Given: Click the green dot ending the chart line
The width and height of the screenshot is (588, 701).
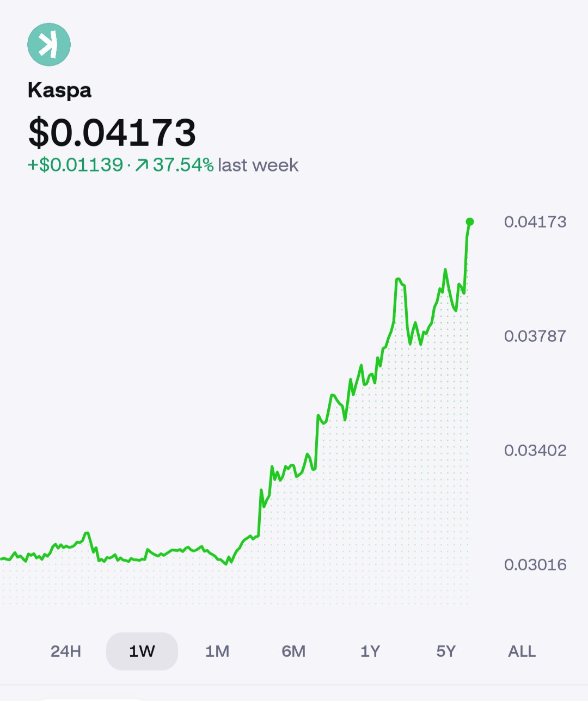Looking at the screenshot, I should 470,222.
